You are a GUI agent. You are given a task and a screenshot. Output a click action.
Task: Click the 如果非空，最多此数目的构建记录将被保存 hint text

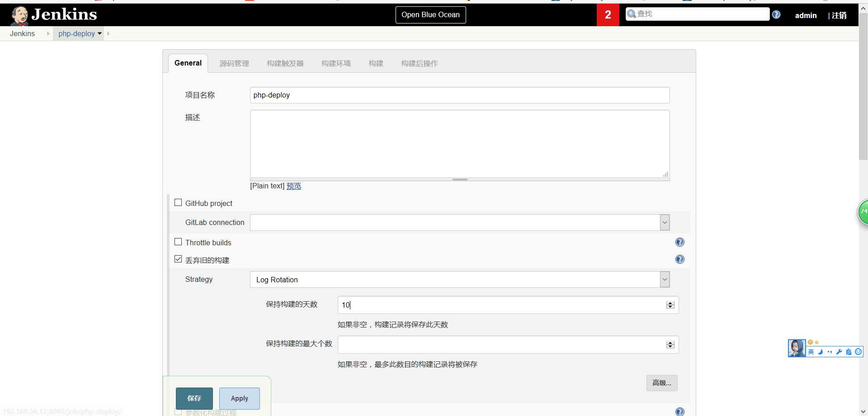coord(407,365)
